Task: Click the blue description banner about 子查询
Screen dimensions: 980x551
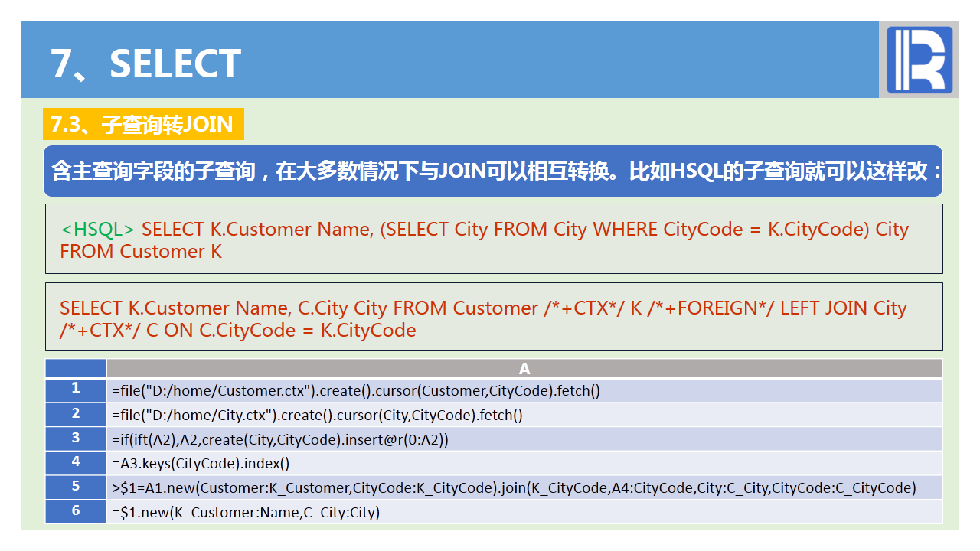Action: [494, 171]
